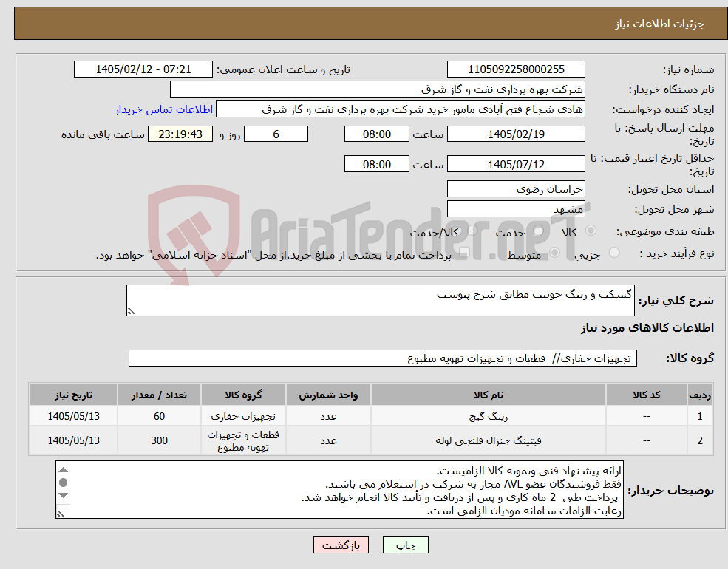
Task: Click the page title جزئیات اطلاعات نیاز
Action: [660, 24]
